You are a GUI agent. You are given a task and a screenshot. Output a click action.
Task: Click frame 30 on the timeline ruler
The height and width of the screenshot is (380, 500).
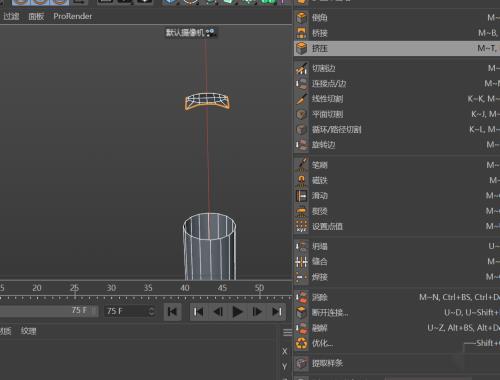coord(111,288)
